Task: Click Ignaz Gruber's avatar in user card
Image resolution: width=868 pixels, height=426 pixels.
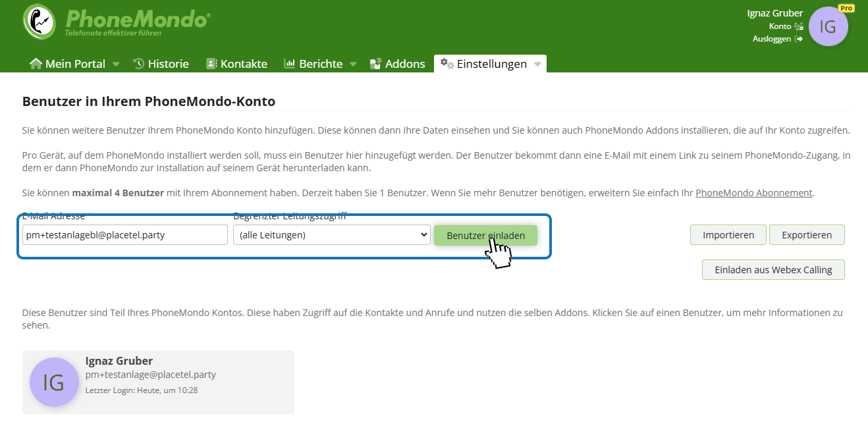Action: pyautogui.click(x=54, y=382)
